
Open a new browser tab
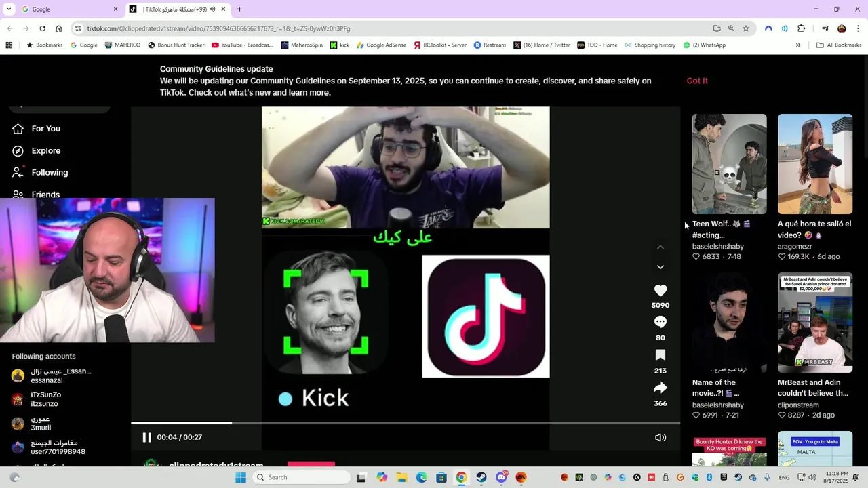[x=239, y=9]
